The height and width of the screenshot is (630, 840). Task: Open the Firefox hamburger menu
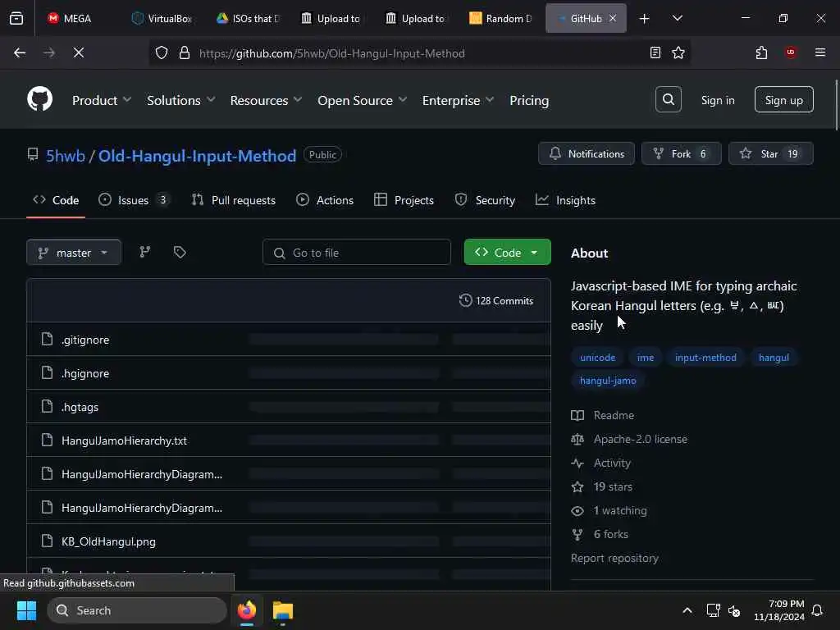[819, 52]
